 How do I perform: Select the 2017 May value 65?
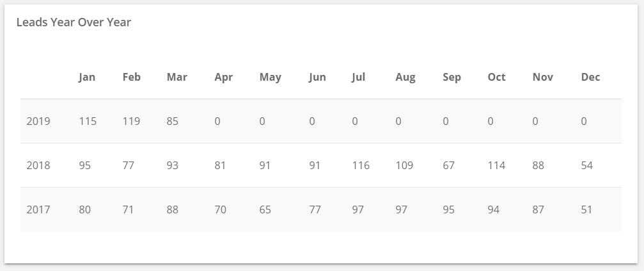click(x=265, y=209)
